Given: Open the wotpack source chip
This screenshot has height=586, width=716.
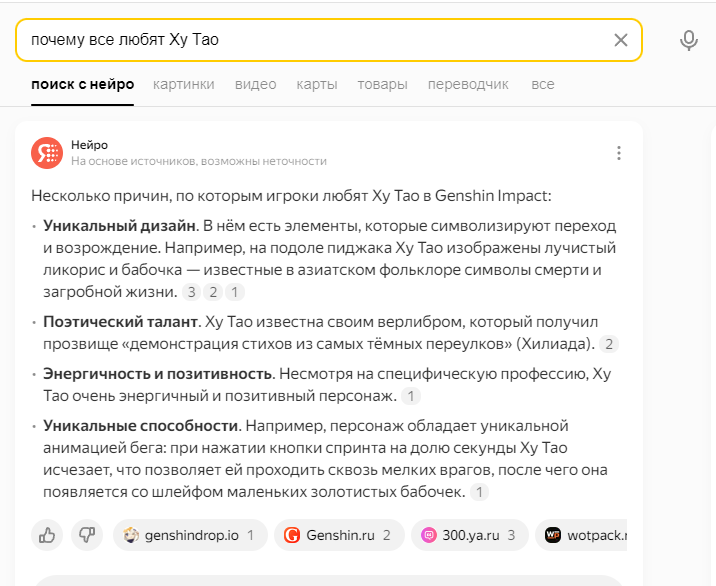Looking at the screenshot, I should [x=581, y=535].
